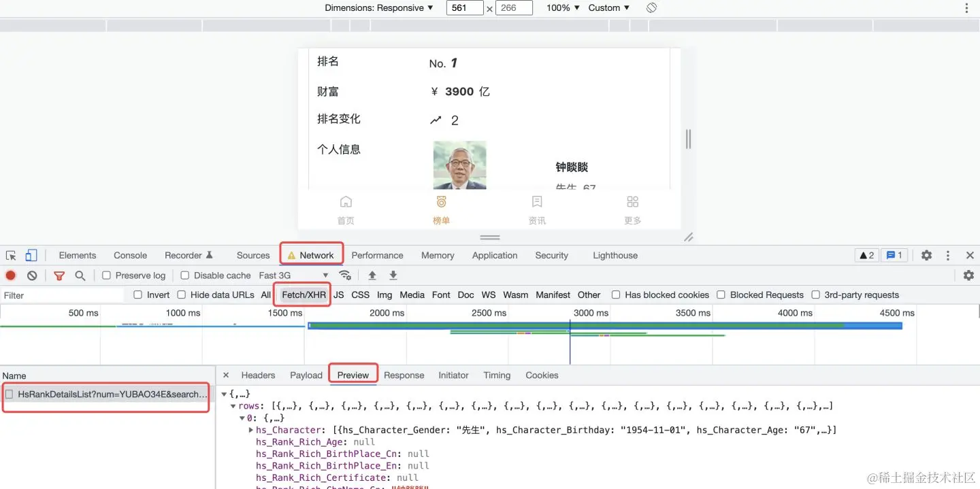Click the network Filter text field
Viewport: 980px width, 489px height.
coord(63,295)
